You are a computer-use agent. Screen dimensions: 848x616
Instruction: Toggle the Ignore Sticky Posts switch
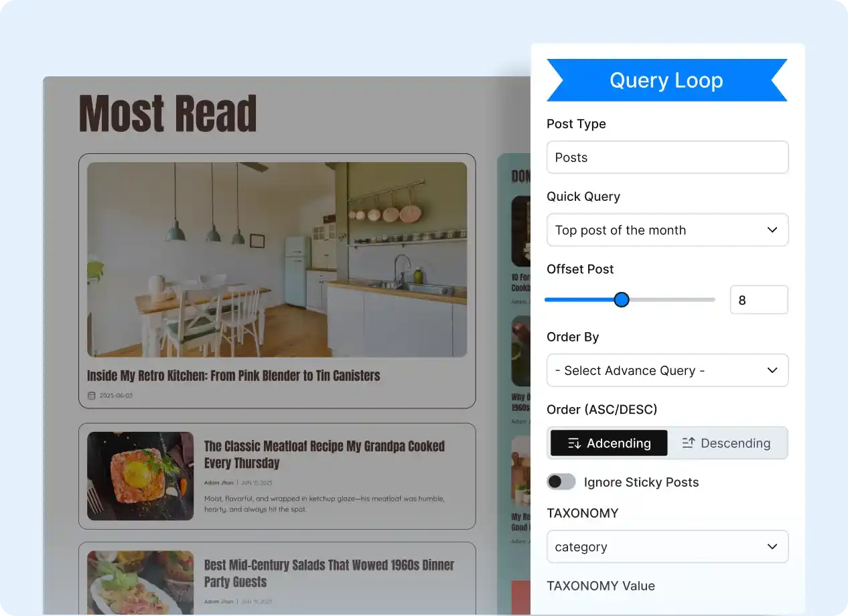561,482
